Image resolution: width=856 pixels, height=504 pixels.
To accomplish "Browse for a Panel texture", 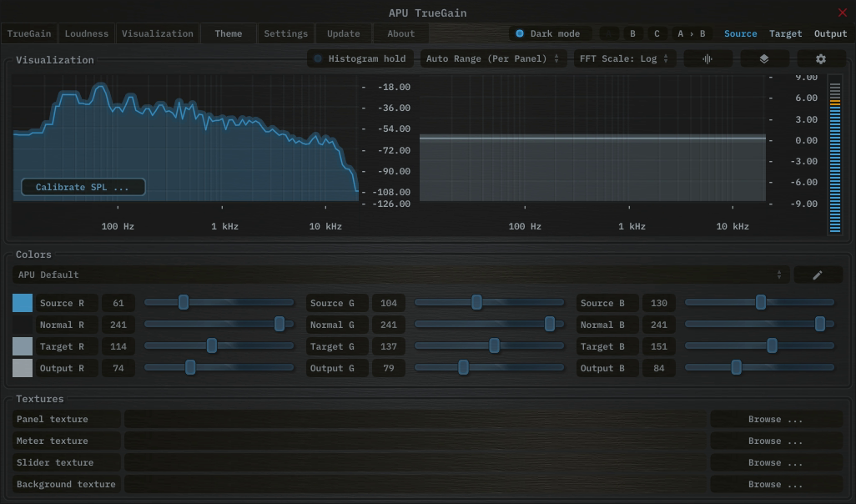I will [x=775, y=420].
